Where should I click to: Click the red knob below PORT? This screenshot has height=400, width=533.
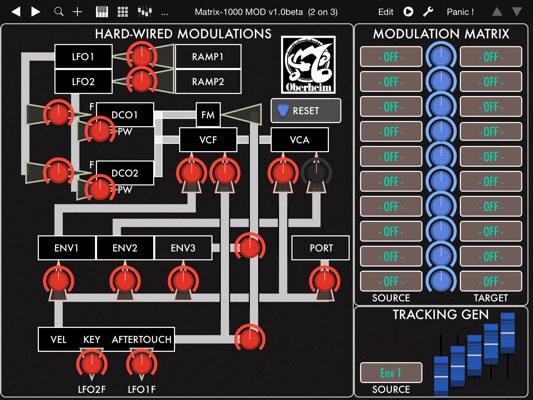click(x=325, y=280)
